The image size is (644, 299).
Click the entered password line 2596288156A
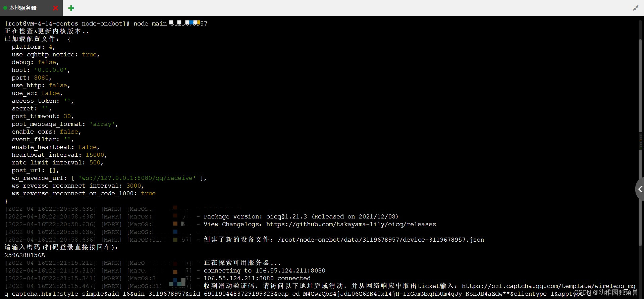(x=25, y=255)
